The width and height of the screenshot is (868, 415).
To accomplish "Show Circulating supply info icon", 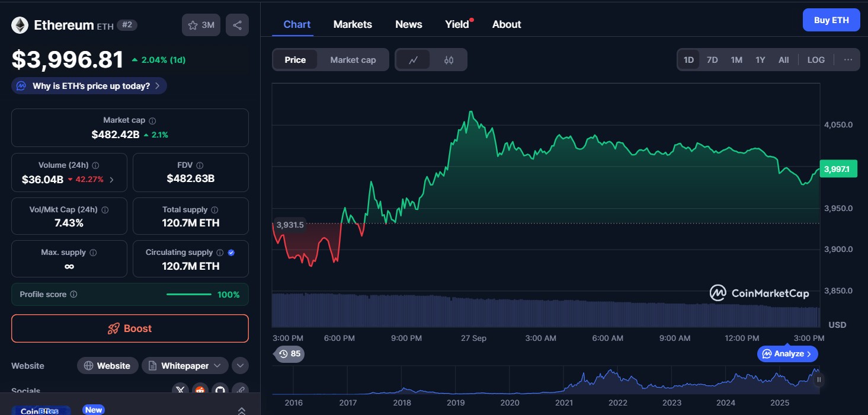I will [x=220, y=253].
